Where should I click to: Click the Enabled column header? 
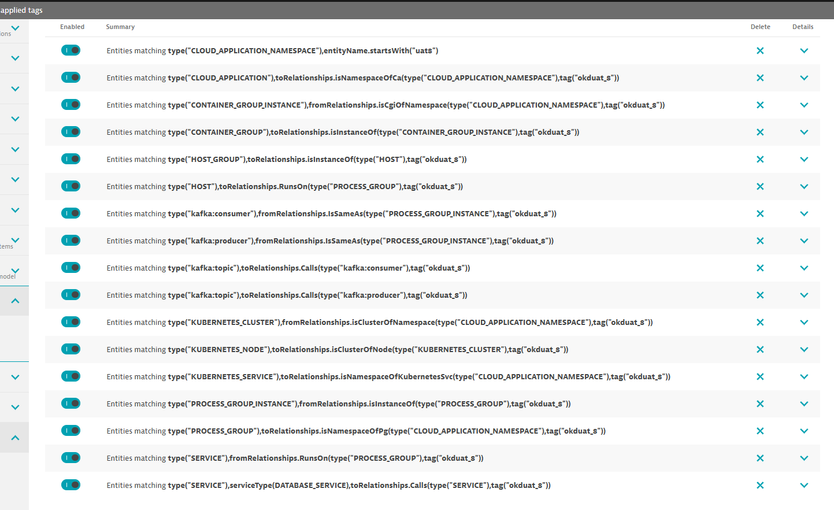pyautogui.click(x=72, y=27)
